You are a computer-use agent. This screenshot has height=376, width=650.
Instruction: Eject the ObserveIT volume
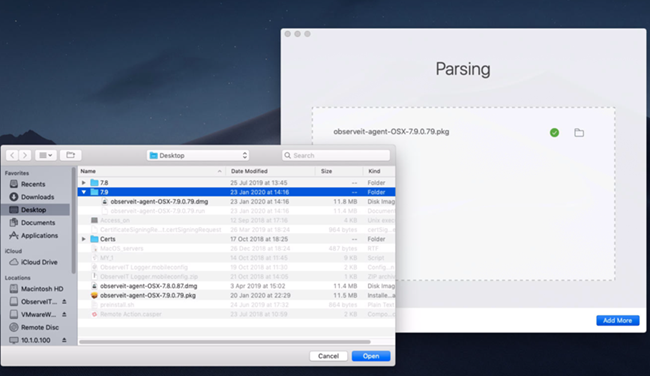pyautogui.click(x=64, y=302)
